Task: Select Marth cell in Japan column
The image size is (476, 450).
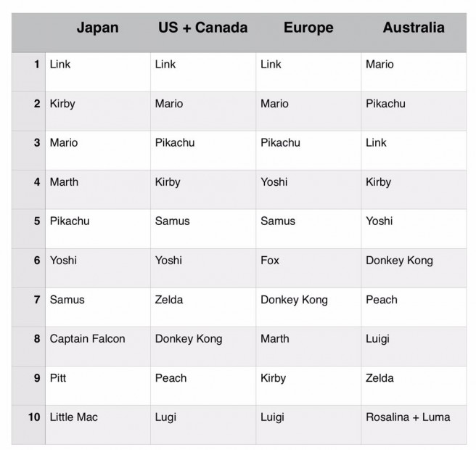Action: (64, 182)
